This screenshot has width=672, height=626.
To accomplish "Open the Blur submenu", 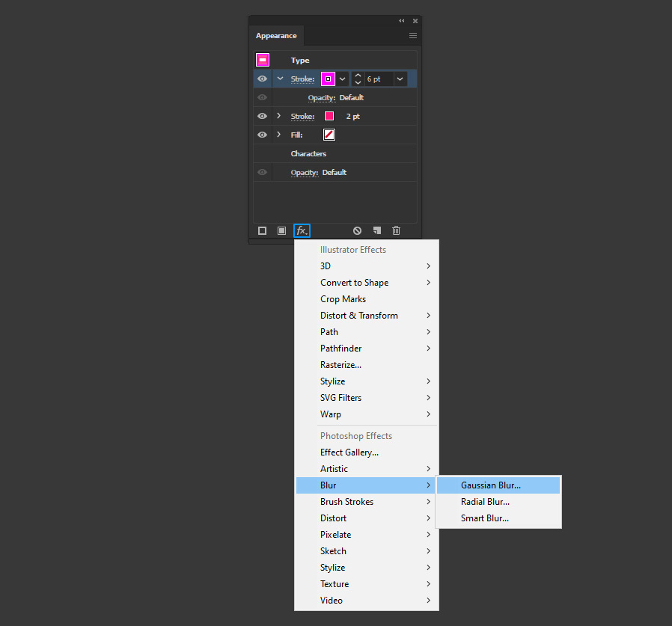I will pos(367,485).
